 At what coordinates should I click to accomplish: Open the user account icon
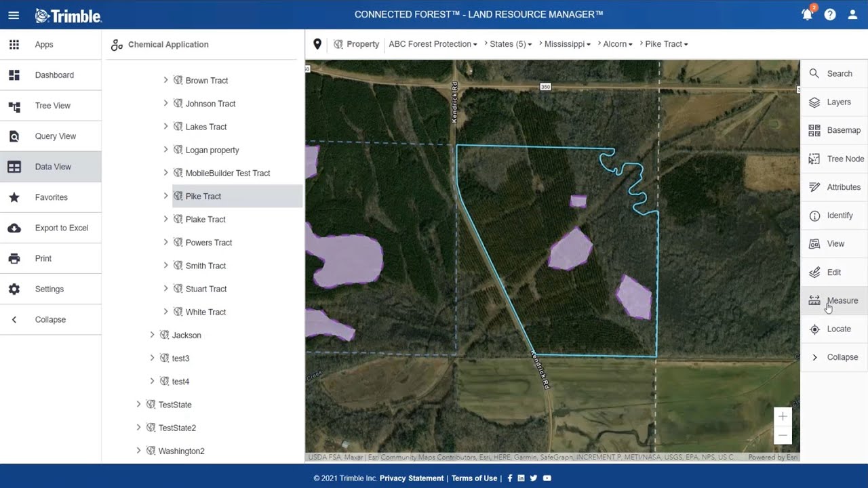tap(852, 14)
